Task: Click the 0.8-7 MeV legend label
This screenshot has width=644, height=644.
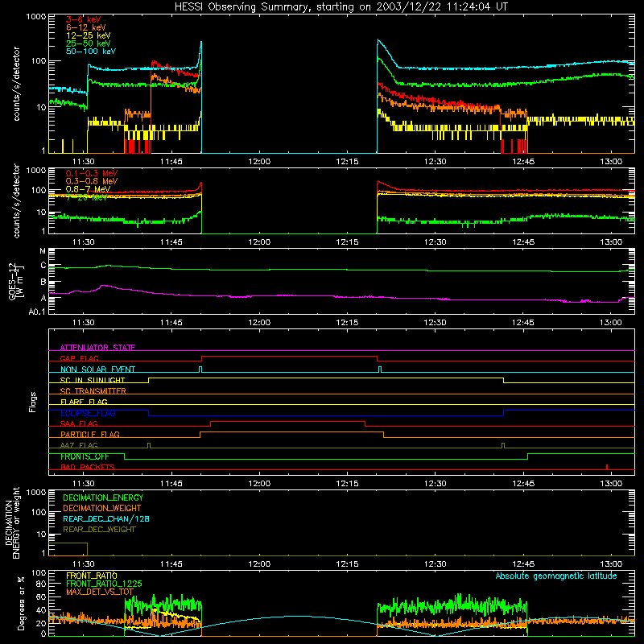Action: (88, 189)
